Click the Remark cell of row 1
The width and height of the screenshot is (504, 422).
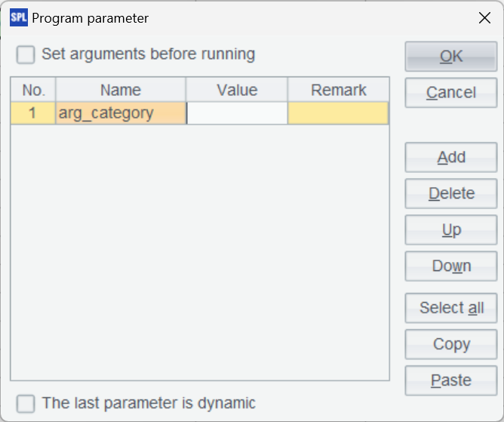pos(338,113)
